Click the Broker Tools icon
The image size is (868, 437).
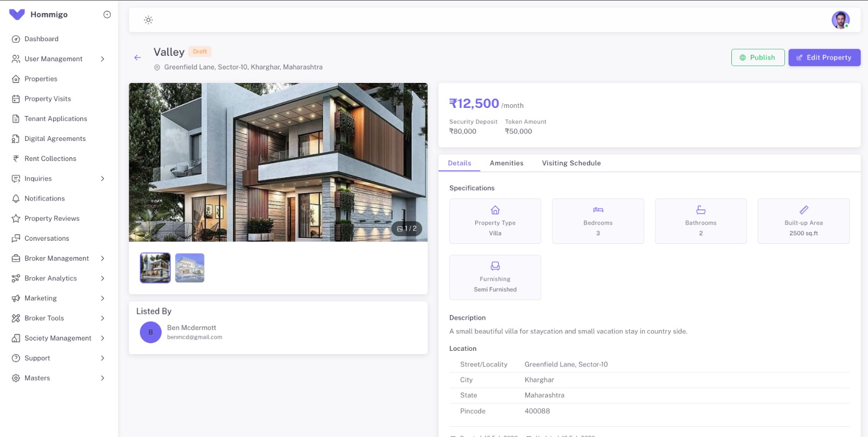point(16,318)
